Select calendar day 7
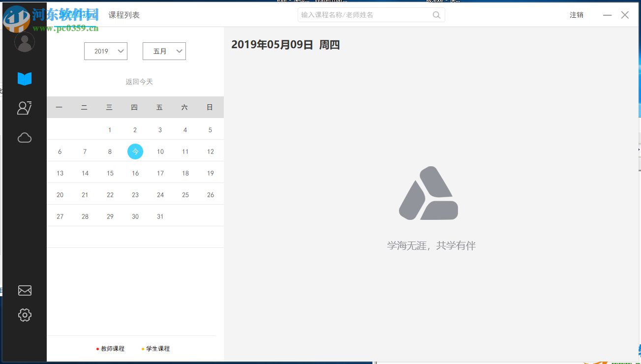Image resolution: width=641 pixels, height=364 pixels. pyautogui.click(x=85, y=152)
